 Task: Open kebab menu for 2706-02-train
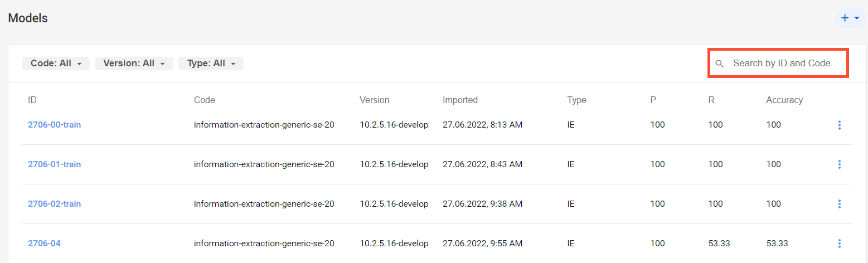(840, 204)
